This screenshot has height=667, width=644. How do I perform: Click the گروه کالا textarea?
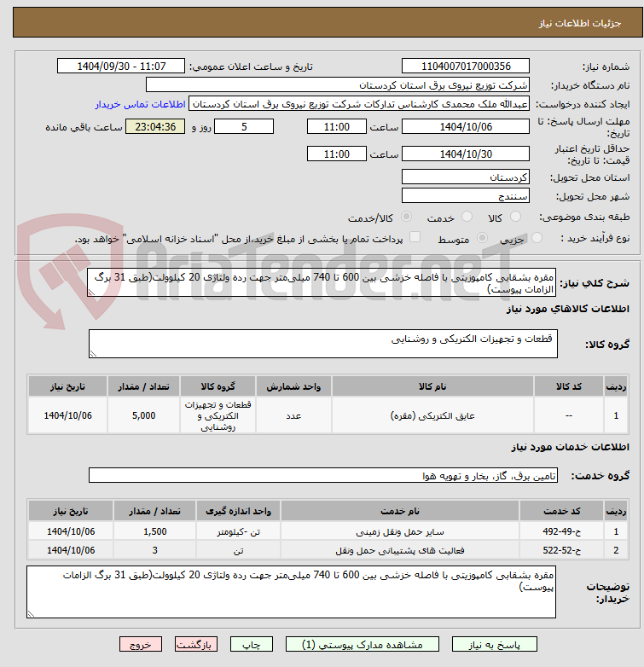coord(322,344)
